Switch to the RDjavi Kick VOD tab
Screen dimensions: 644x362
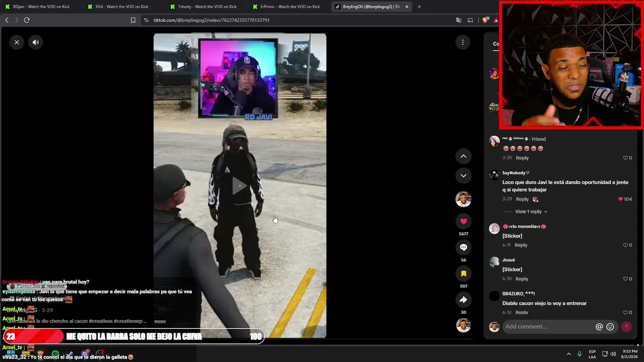pyautogui.click(x=41, y=7)
